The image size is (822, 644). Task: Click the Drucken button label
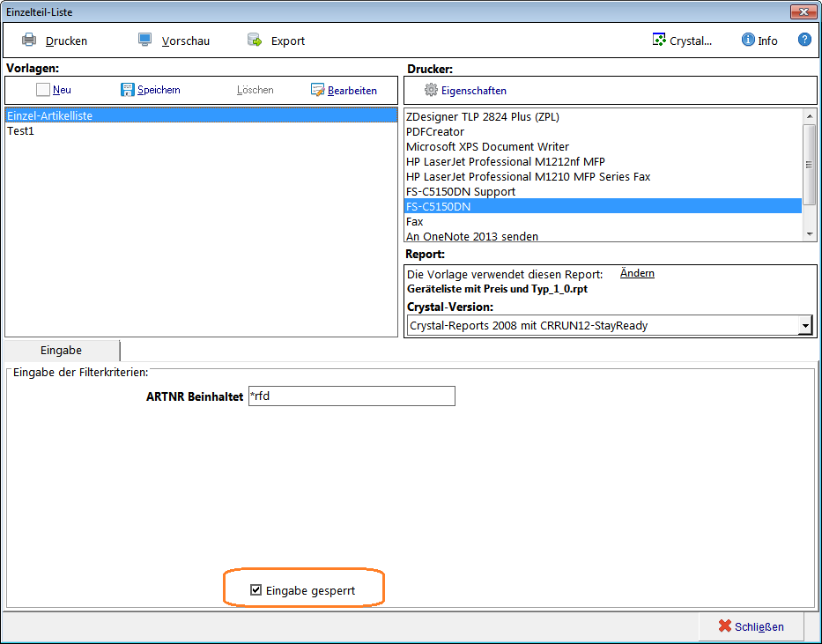(66, 41)
